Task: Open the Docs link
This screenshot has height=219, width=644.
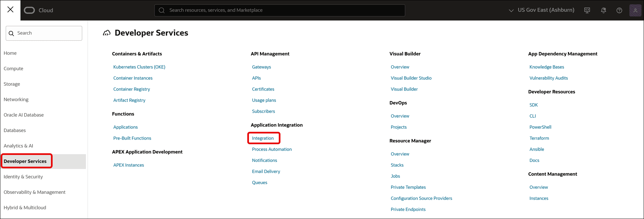Action: coord(534,160)
